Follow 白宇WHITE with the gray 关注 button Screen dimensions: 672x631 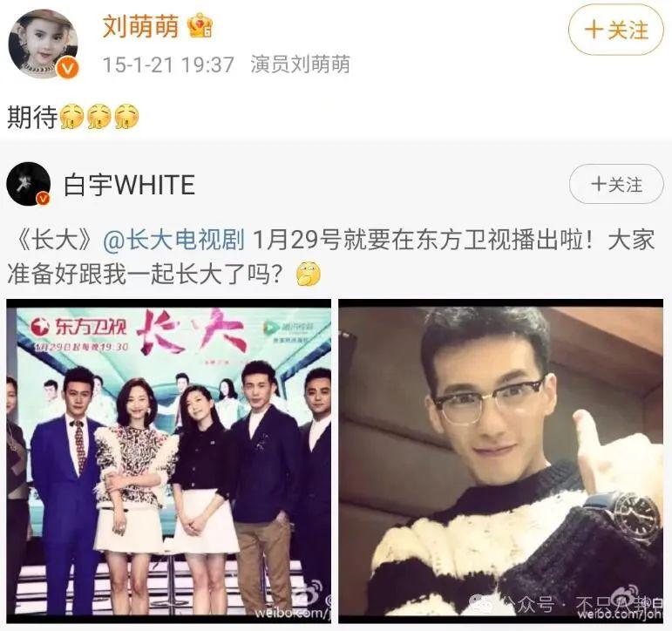point(616,184)
